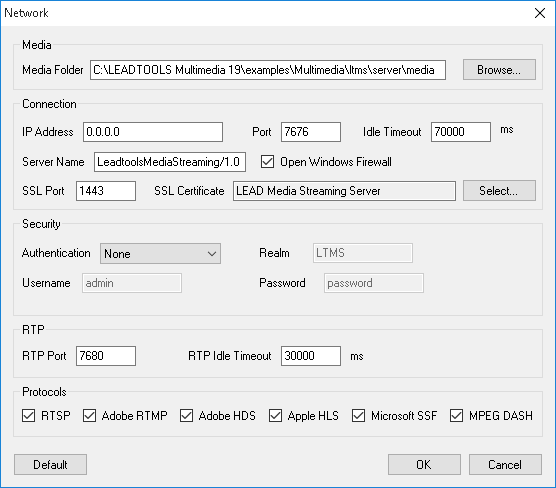Select the Port field showing 7676
556x488 pixels.
311,132
